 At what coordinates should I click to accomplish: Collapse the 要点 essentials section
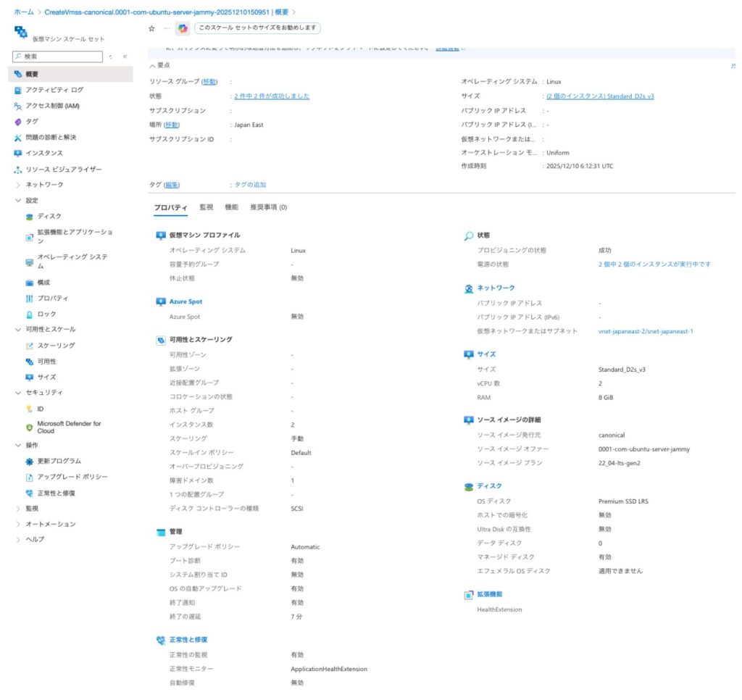pyautogui.click(x=152, y=66)
